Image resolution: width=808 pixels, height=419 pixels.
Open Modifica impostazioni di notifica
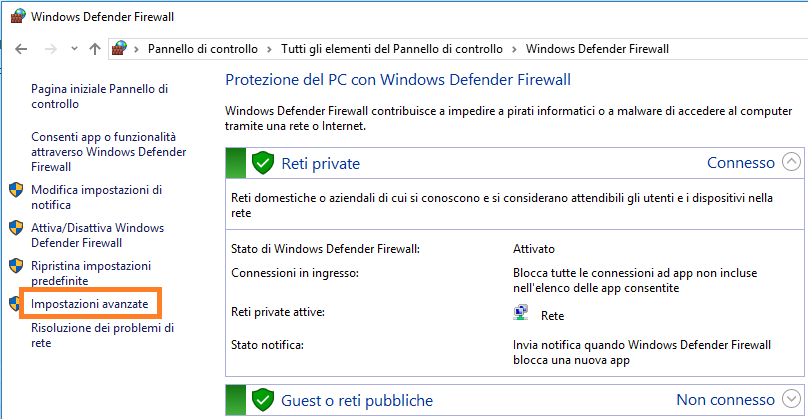point(96,197)
